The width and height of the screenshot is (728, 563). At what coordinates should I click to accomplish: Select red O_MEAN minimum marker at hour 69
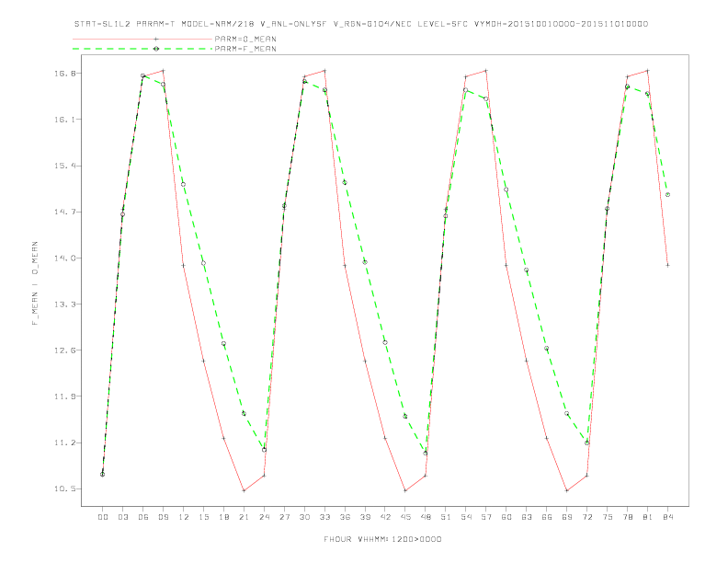(567, 490)
